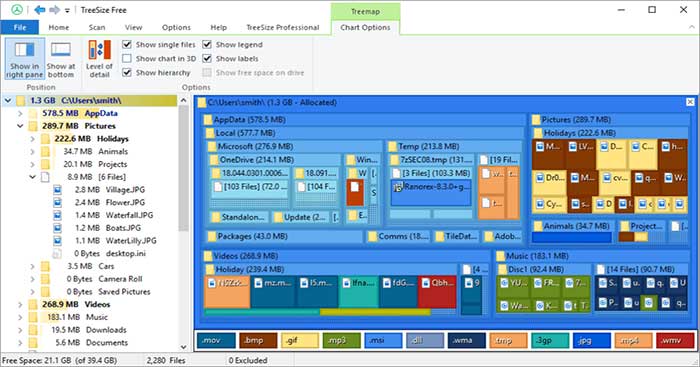
Task: Open the Scan ribbon tab
Action: click(x=96, y=27)
